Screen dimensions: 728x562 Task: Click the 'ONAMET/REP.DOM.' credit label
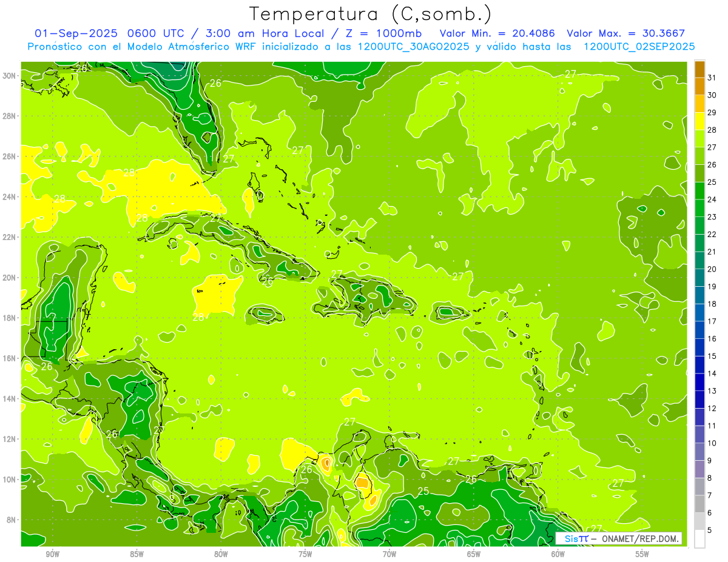[641, 538]
